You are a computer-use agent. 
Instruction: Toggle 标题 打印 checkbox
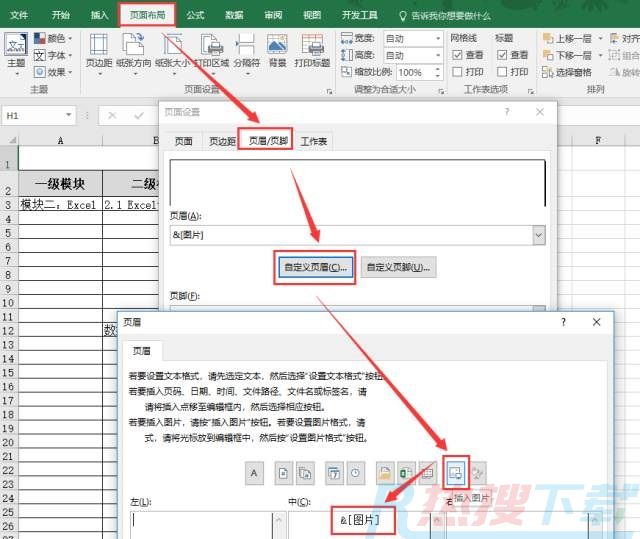click(502, 72)
